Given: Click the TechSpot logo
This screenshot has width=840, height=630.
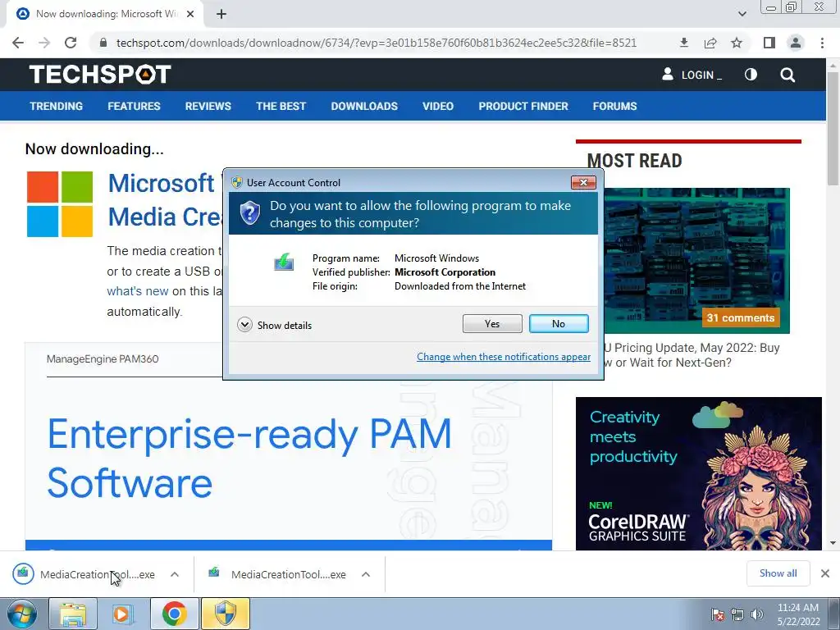Looking at the screenshot, I should point(100,74).
